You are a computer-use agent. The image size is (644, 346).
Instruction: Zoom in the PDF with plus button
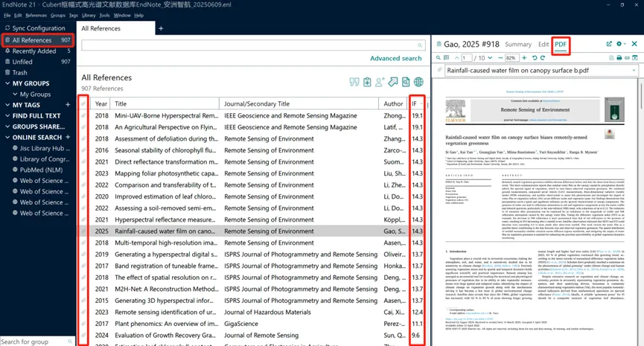pos(524,58)
